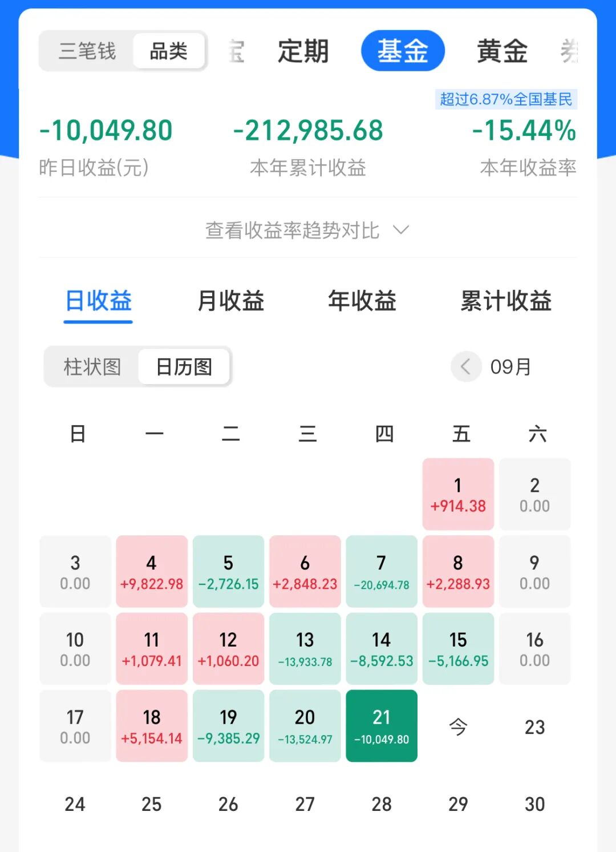Switch to 年收益 tab
The image size is (616, 852).
(x=362, y=301)
